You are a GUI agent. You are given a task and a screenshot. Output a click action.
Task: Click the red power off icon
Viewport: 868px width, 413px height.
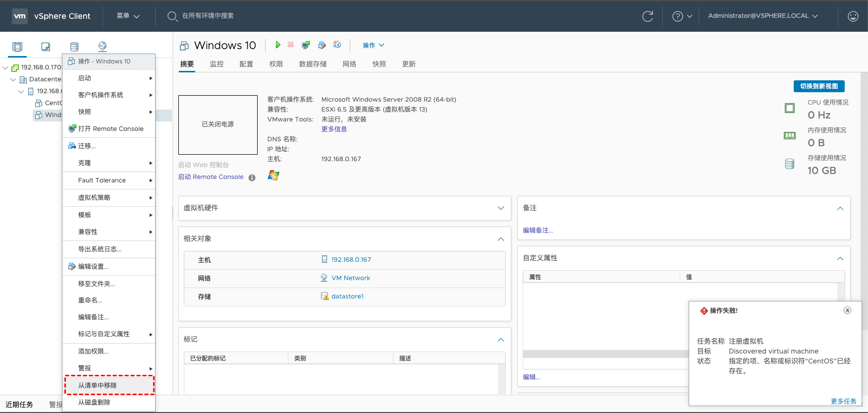pyautogui.click(x=291, y=45)
